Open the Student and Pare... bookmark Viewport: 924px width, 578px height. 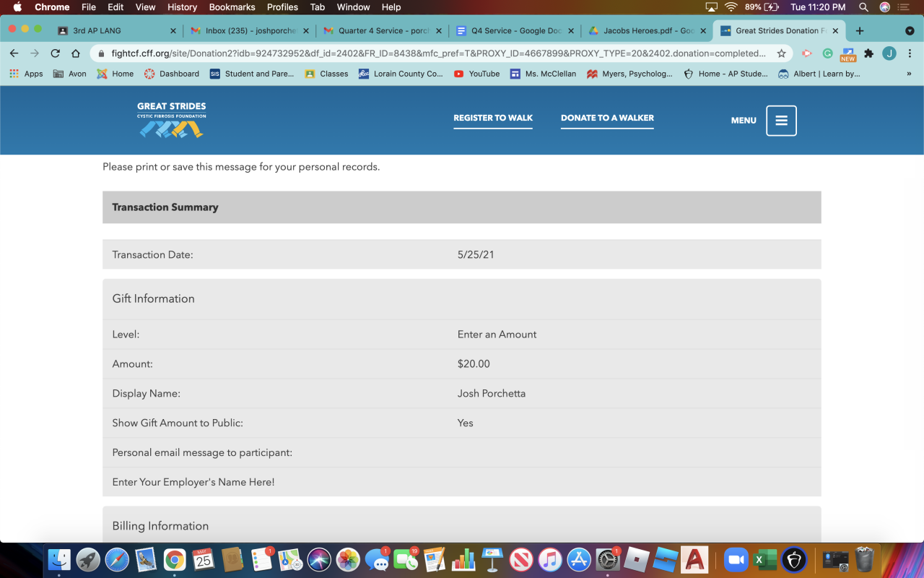point(252,74)
